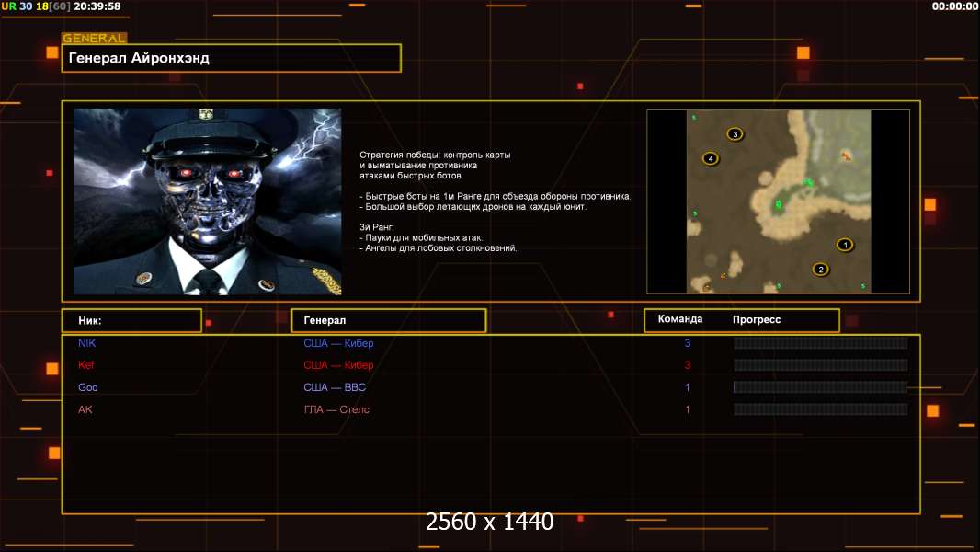Screen dimensions: 980x552
Task: Click the Ник: column header
Action: pos(131,320)
